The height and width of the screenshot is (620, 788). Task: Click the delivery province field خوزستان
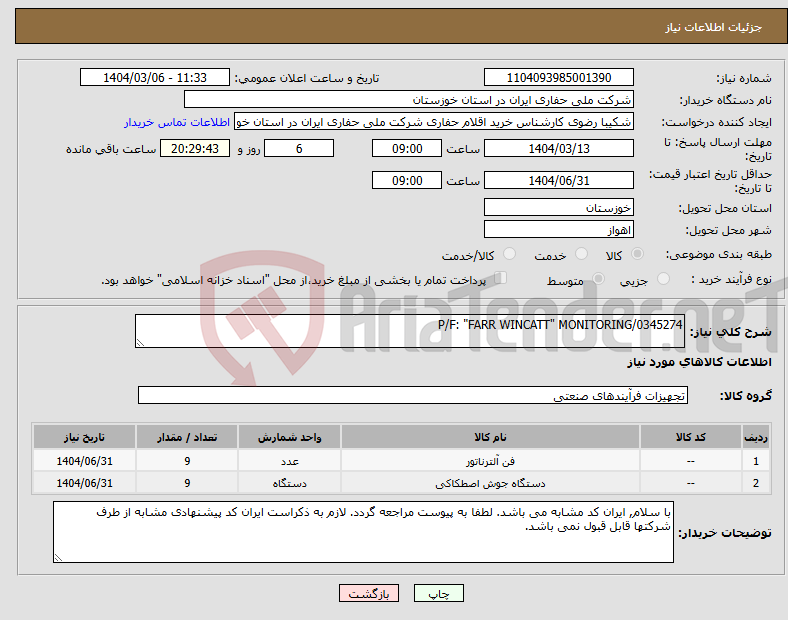[x=558, y=207]
